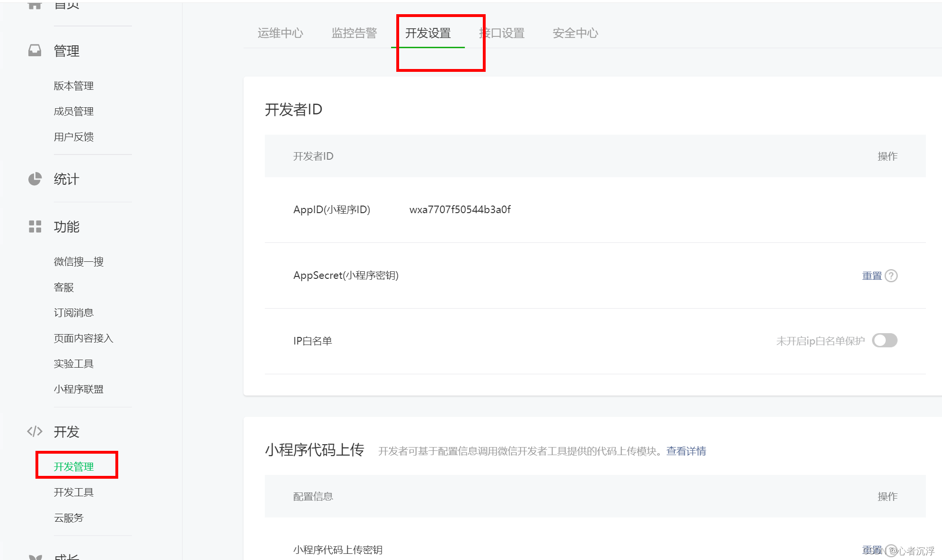
Task: Click the 统计 pie chart icon
Action: (35, 179)
